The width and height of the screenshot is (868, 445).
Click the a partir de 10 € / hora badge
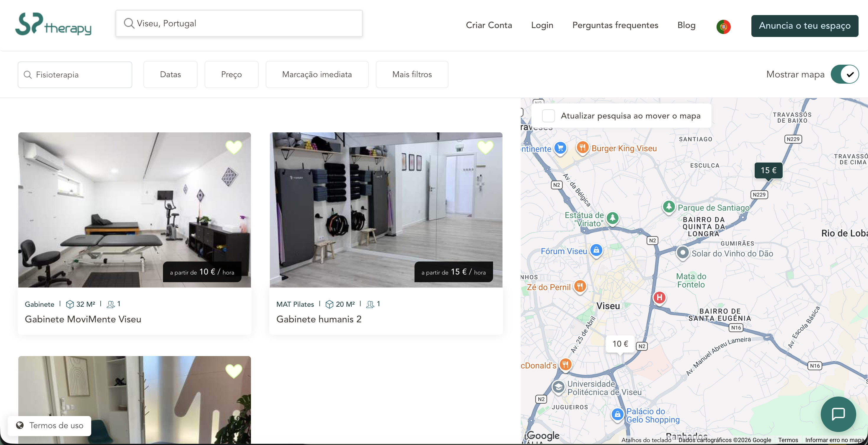[x=202, y=272]
